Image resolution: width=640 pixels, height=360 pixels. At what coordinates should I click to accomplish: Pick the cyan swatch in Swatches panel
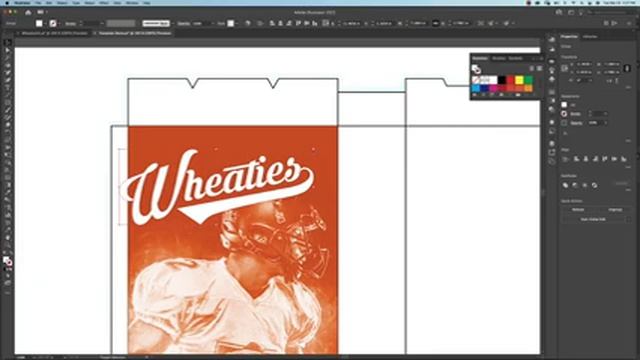coord(476,88)
